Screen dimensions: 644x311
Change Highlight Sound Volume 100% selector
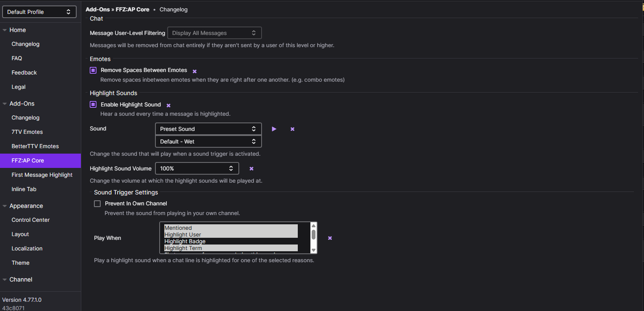tap(197, 168)
